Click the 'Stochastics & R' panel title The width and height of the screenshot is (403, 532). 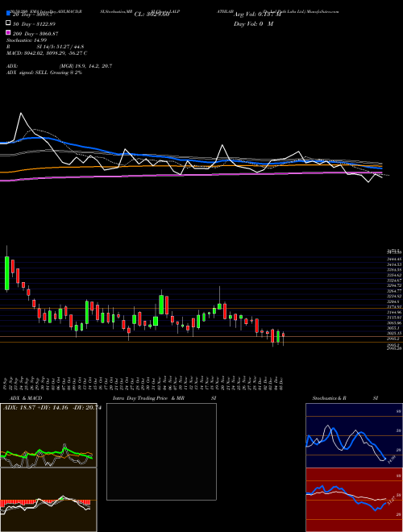tap(329, 398)
